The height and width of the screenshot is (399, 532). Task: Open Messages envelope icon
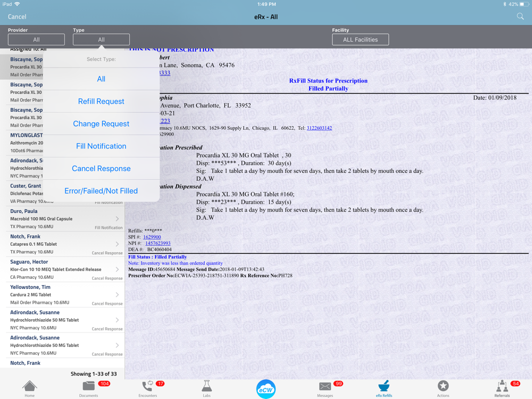pos(325,388)
